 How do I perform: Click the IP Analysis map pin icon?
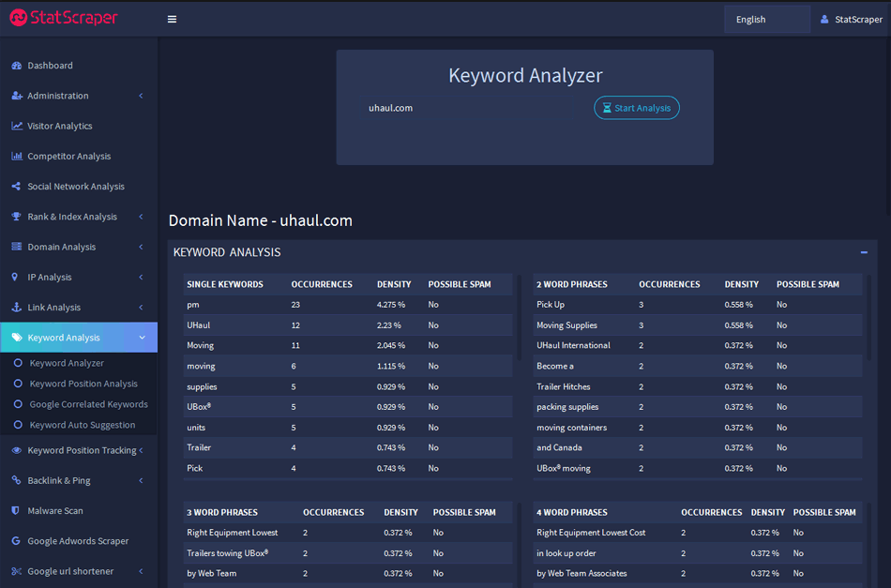pos(15,277)
